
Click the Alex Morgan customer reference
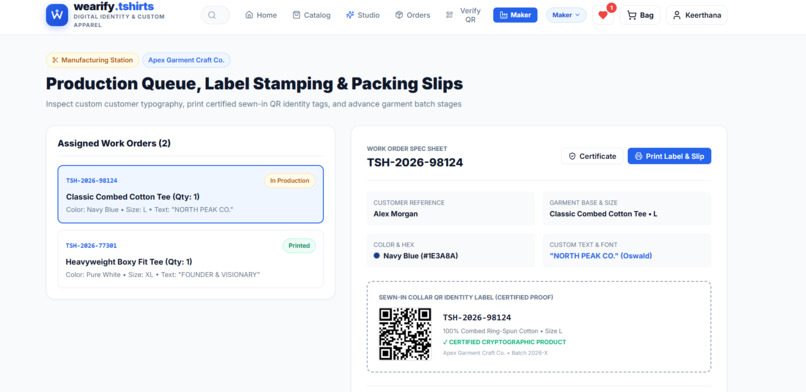click(x=396, y=214)
